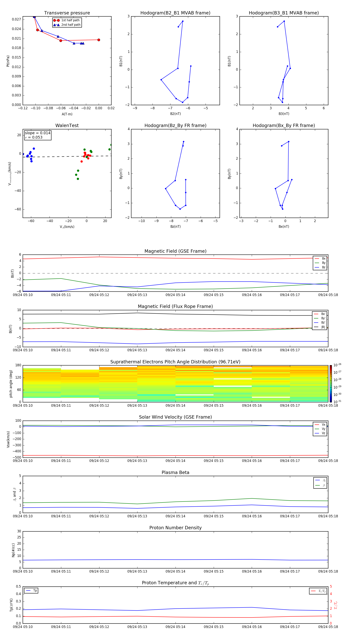Click the "V_A(km/s)" x-axis label in WalenTest
Screen dimensions: 351x644
coord(67,227)
